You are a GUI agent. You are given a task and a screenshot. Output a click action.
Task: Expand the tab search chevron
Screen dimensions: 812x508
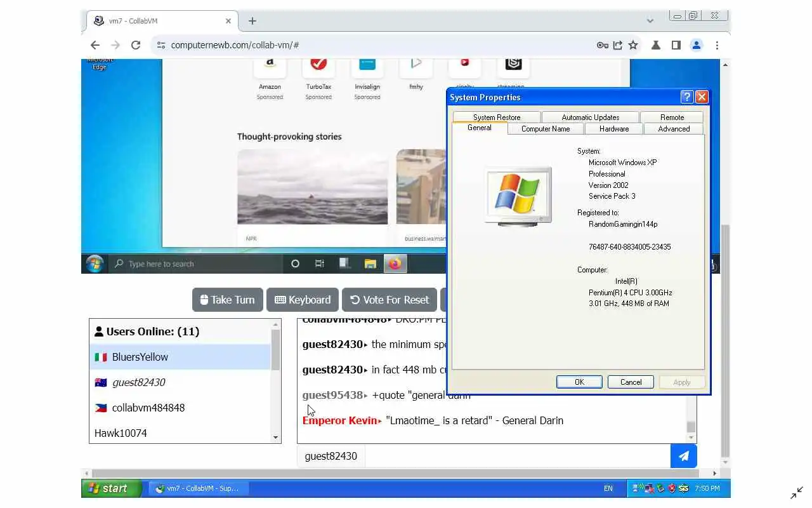click(x=650, y=21)
